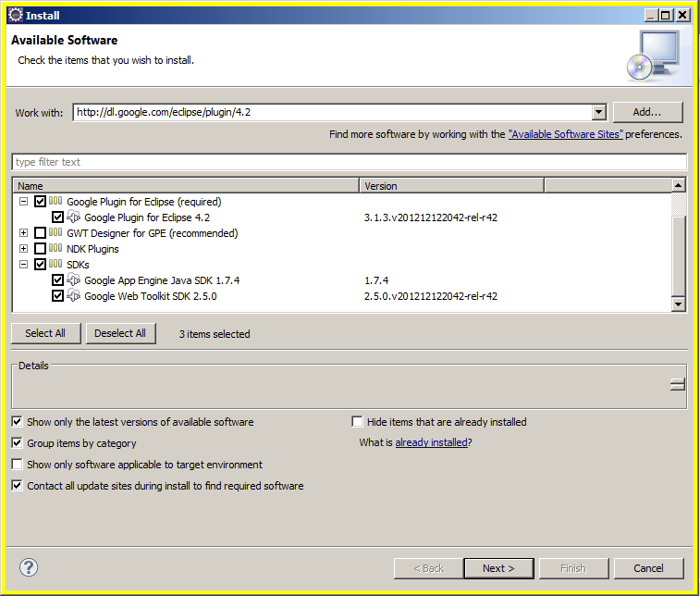
Task: Uncheck Google Plugin for Eclipse (required) category
Action: [x=40, y=202]
